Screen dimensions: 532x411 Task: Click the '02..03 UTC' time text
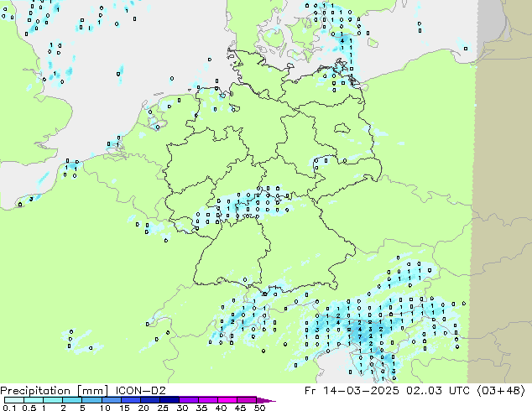(x=438, y=391)
